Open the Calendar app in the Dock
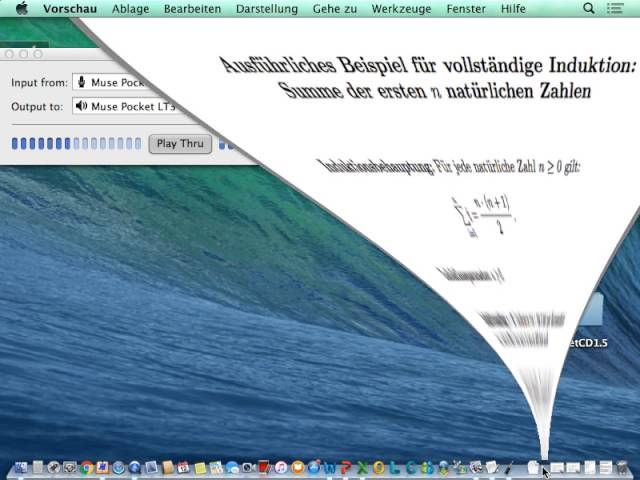Image resolution: width=640 pixels, height=480 pixels. [184, 467]
